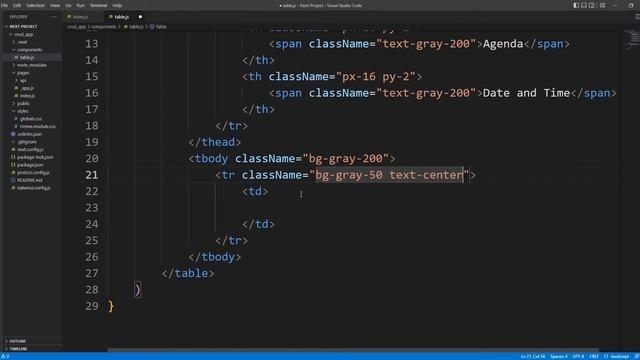Image resolution: width=640 pixels, height=360 pixels.
Task: Place cursor on 'Agenda' text, line 13
Action: pos(503,44)
